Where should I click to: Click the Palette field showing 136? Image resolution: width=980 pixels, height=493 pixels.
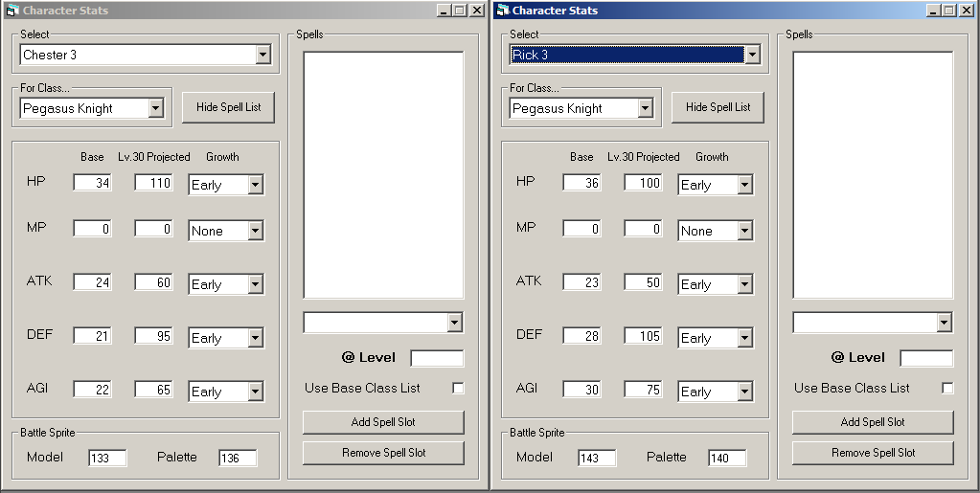coord(238,458)
